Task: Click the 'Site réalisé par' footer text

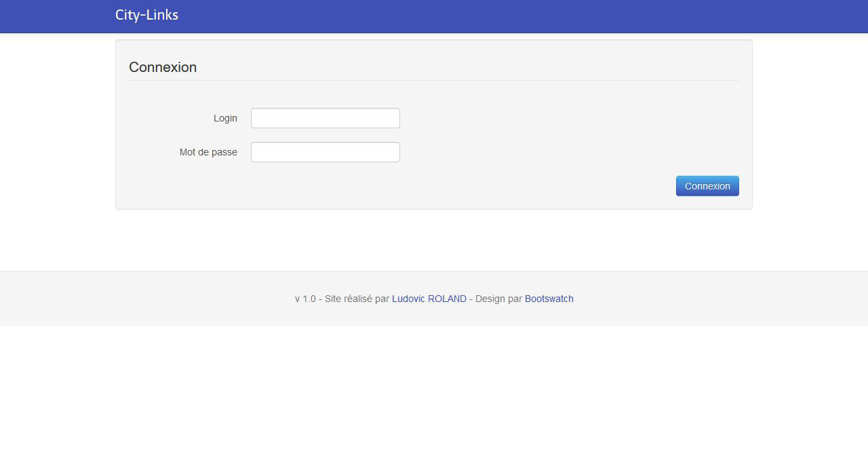Action: click(357, 299)
